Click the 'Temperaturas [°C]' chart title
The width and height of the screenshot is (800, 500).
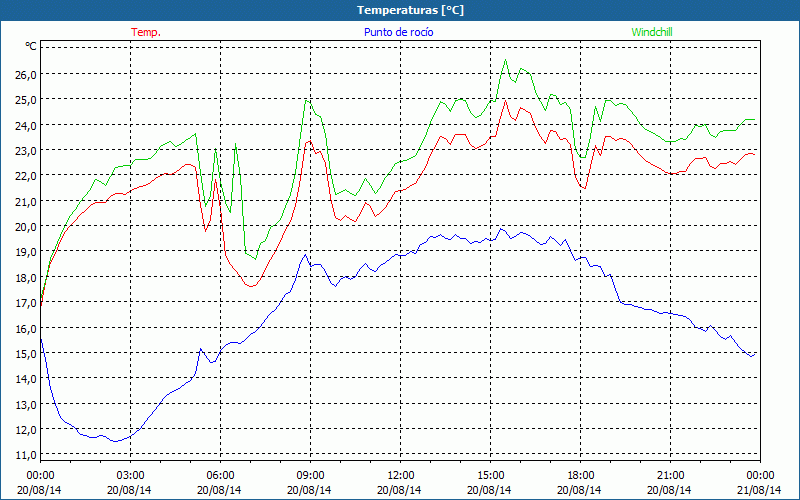click(410, 10)
